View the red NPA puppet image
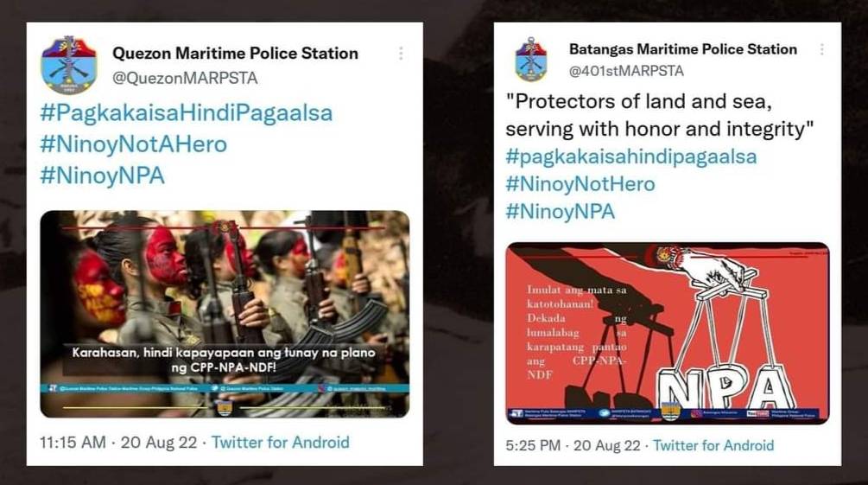The height and width of the screenshot is (485, 868). coord(668,333)
